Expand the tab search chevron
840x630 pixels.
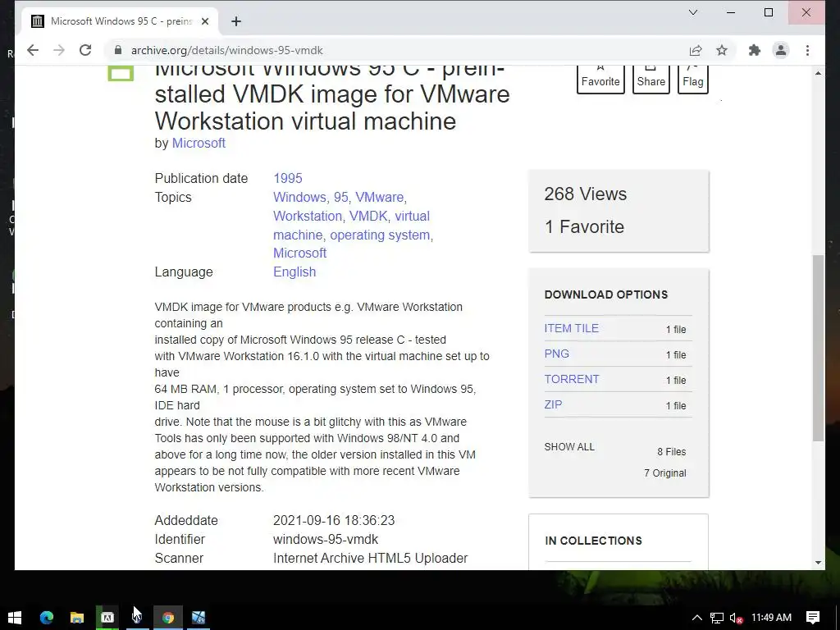pyautogui.click(x=693, y=12)
